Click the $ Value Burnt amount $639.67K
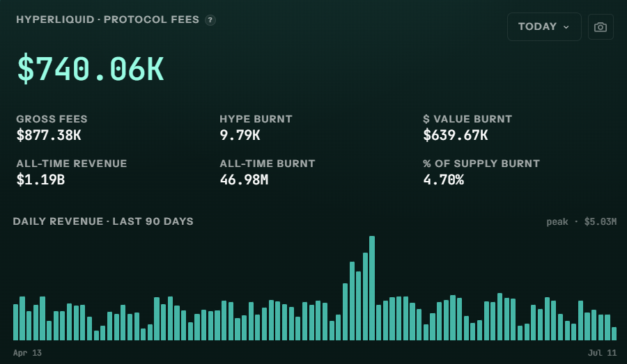Image resolution: width=627 pixels, height=364 pixels. coord(456,135)
